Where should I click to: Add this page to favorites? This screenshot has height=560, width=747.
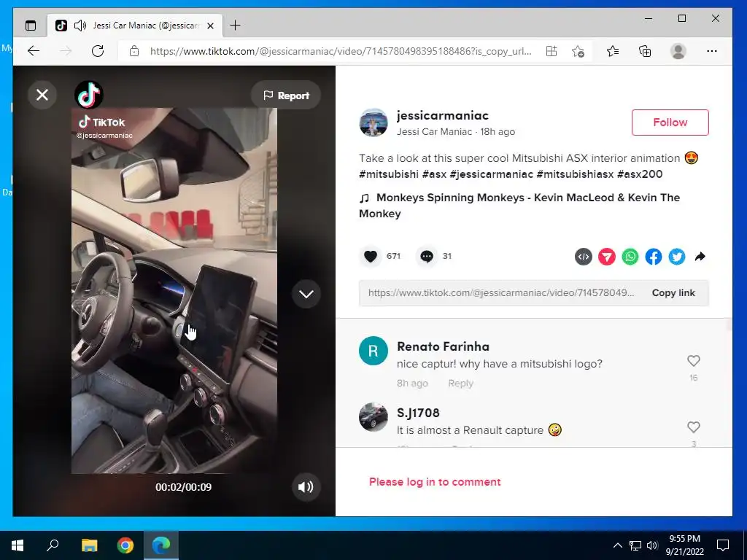(x=578, y=51)
